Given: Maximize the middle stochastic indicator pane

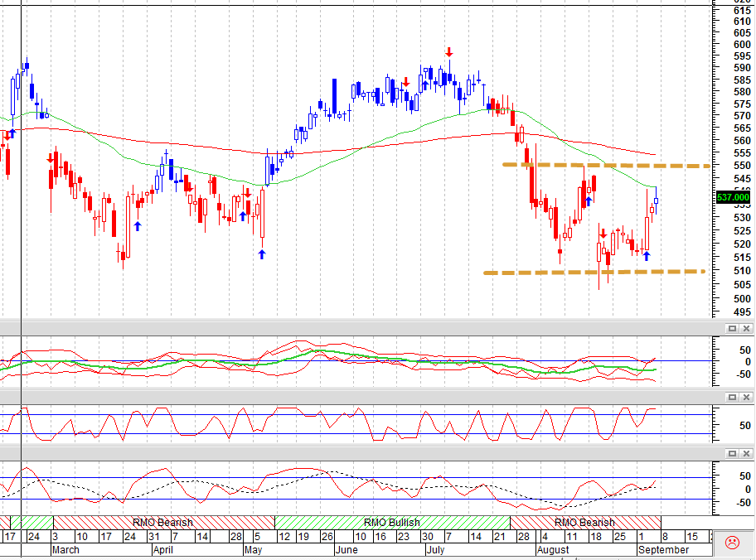Looking at the screenshot, I should coord(732,397).
